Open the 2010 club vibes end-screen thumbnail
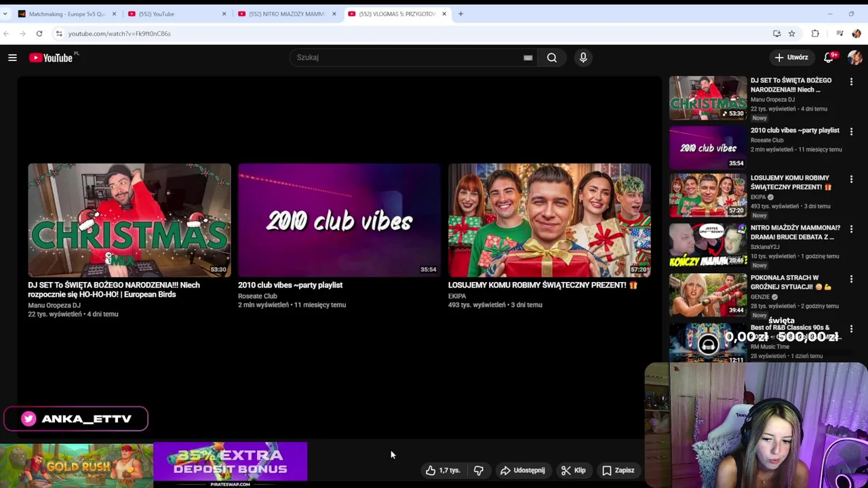The image size is (868, 488). point(339,220)
